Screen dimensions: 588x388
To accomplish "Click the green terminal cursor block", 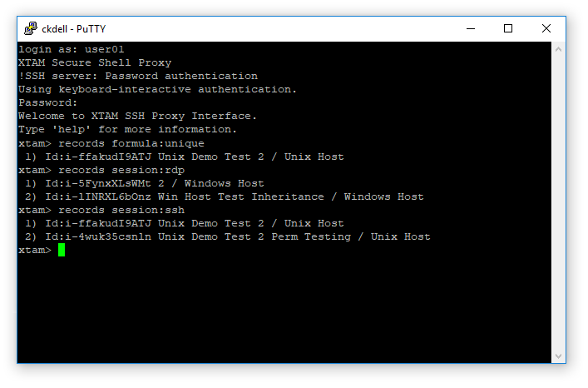I will (62, 250).
